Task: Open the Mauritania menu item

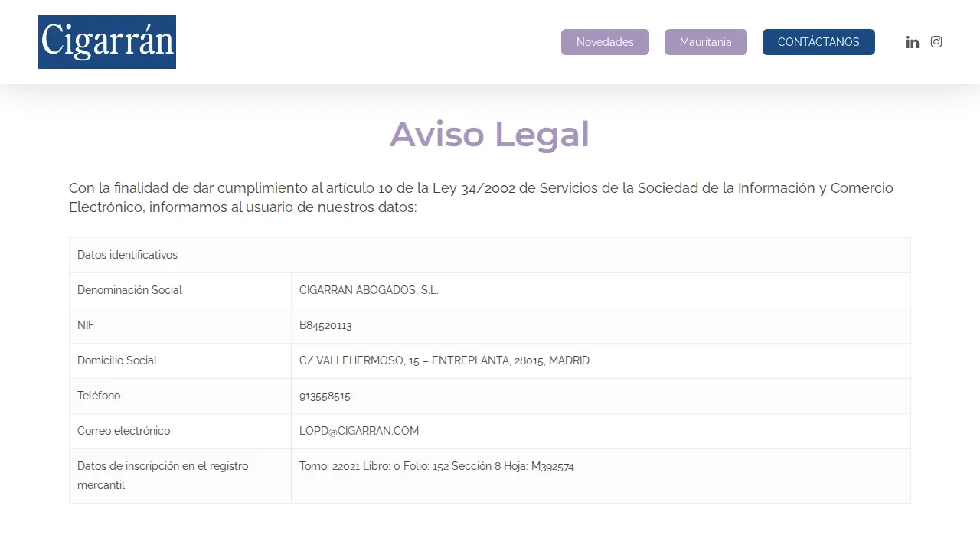Action: pyautogui.click(x=706, y=42)
